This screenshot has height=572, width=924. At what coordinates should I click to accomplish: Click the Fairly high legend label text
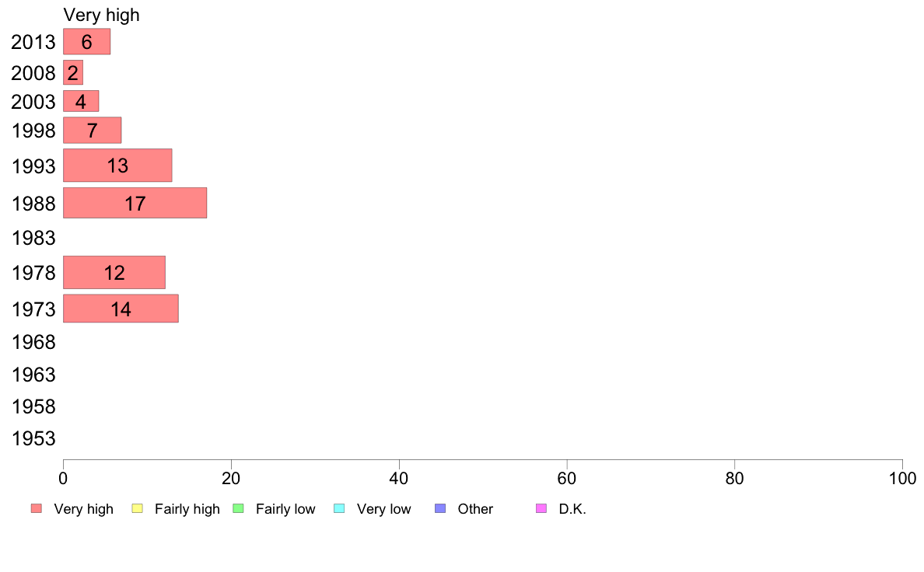[x=187, y=509]
